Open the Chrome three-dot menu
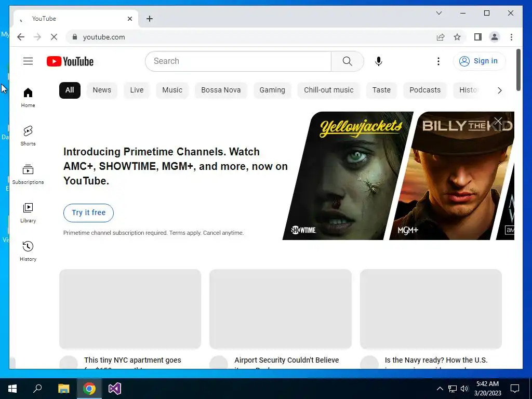This screenshot has height=399, width=532. click(x=511, y=37)
